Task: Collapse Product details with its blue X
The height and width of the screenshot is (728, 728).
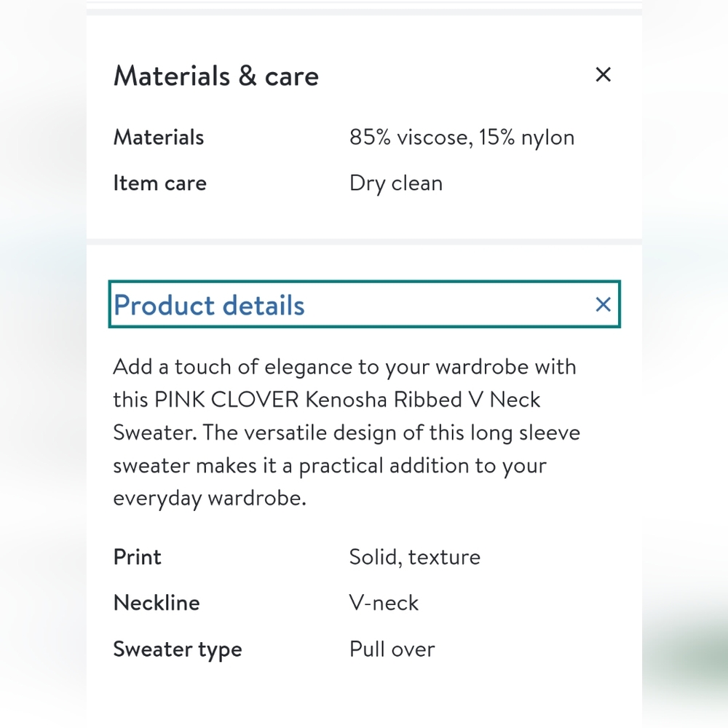Action: tap(603, 304)
